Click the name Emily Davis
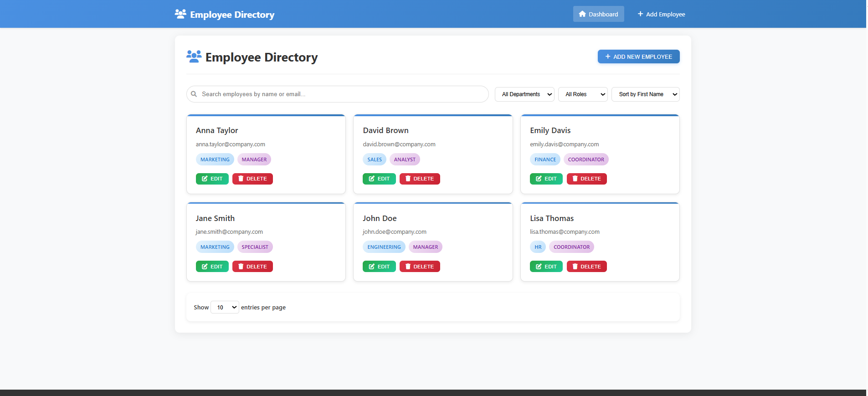 tap(550, 130)
